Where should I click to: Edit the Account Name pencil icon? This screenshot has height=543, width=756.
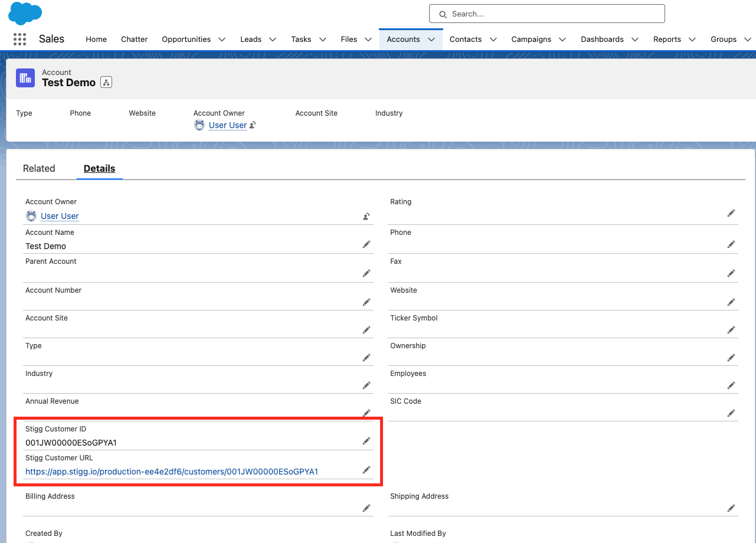point(366,244)
